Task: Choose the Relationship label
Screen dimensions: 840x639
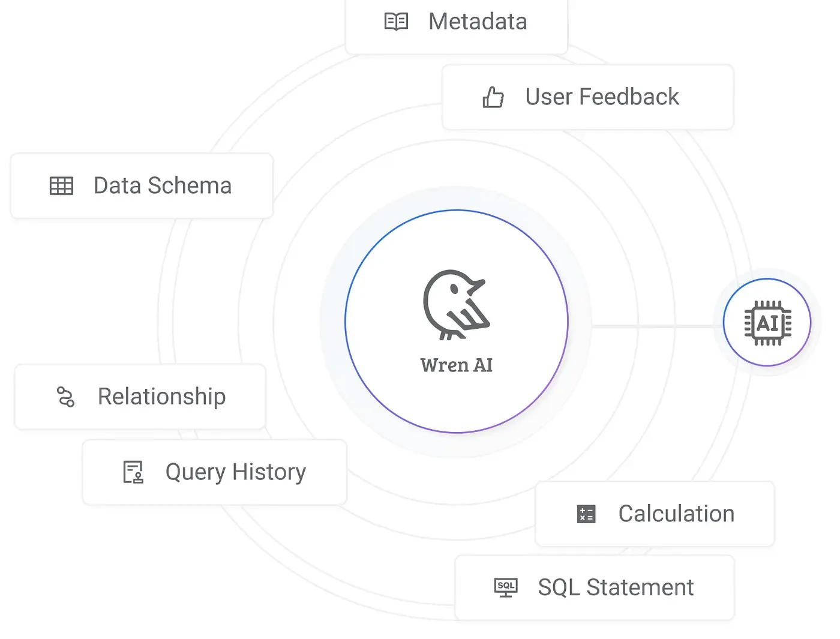Action: click(x=162, y=397)
